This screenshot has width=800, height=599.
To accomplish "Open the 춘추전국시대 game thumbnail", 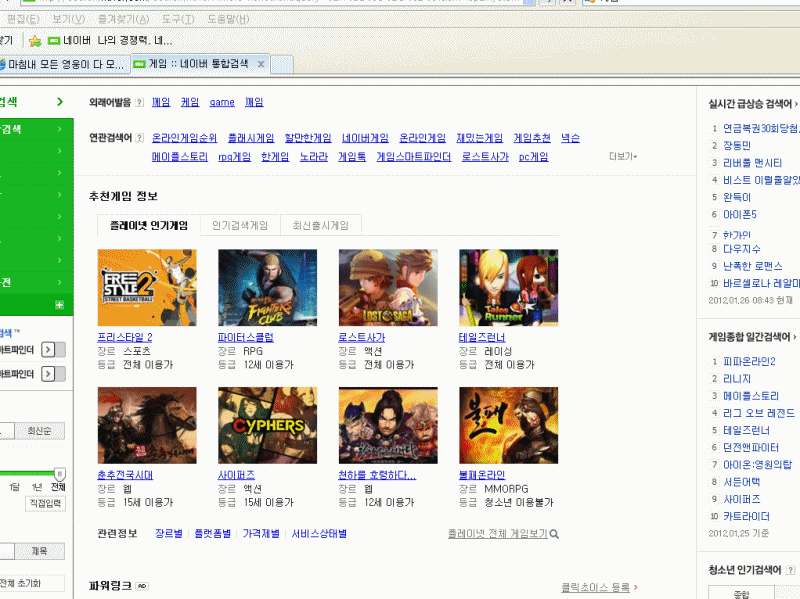I will [x=147, y=425].
